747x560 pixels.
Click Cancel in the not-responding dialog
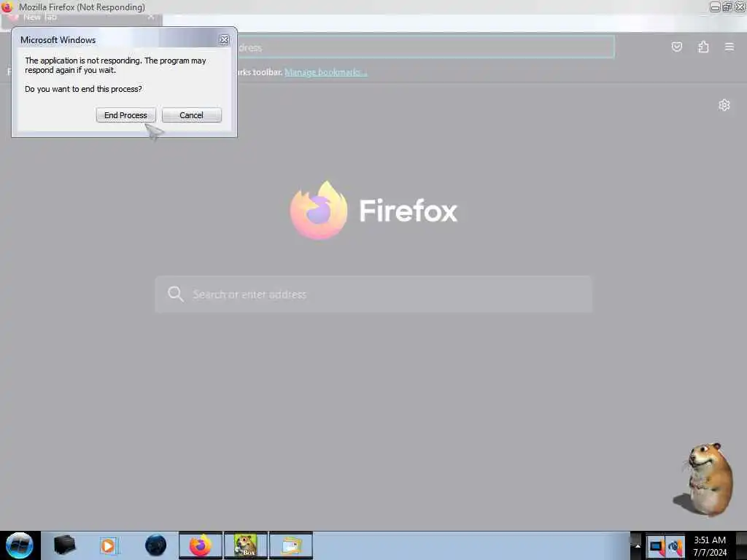[x=192, y=115]
